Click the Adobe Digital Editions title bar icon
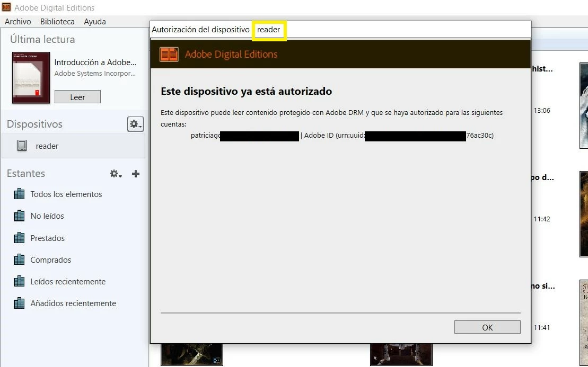 tap(6, 7)
